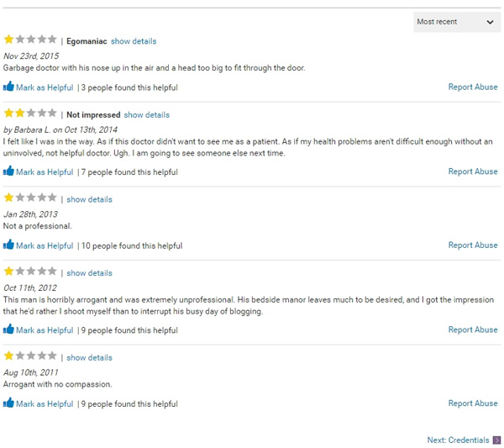504x448 pixels.
Task: Click thumbs-up icon on Jan 28th, 2013 review
Action: (8, 245)
